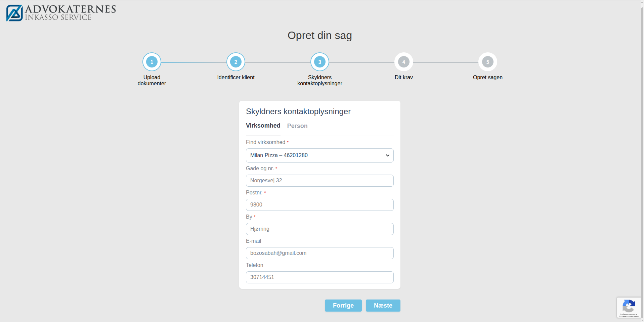Click into the Postnr. field
Screen dimensions: 644x322
click(x=319, y=205)
